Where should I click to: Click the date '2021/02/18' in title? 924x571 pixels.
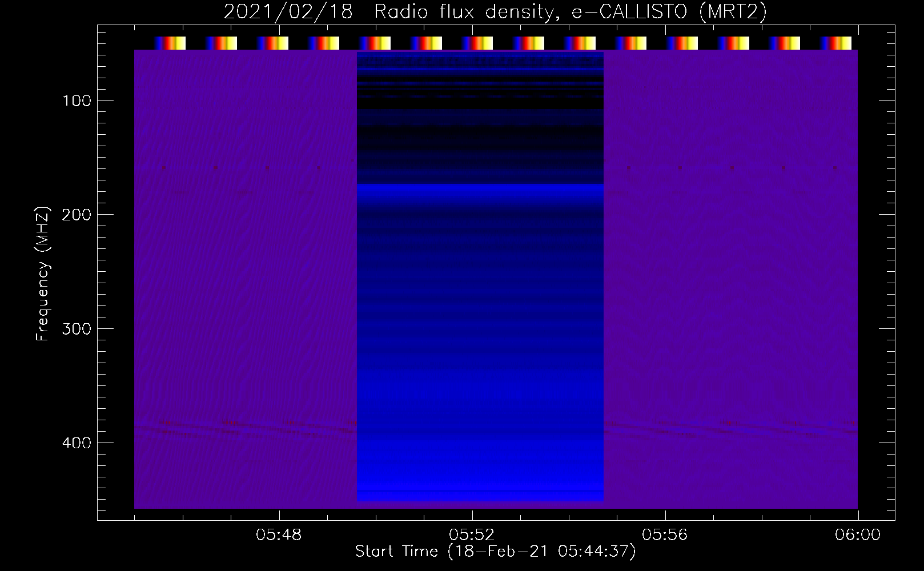point(288,11)
